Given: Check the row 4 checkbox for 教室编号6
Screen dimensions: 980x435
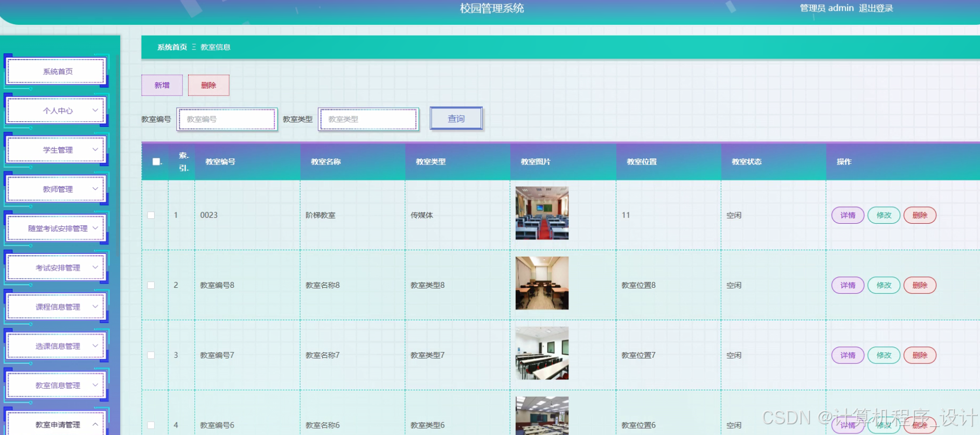Looking at the screenshot, I should (x=151, y=425).
